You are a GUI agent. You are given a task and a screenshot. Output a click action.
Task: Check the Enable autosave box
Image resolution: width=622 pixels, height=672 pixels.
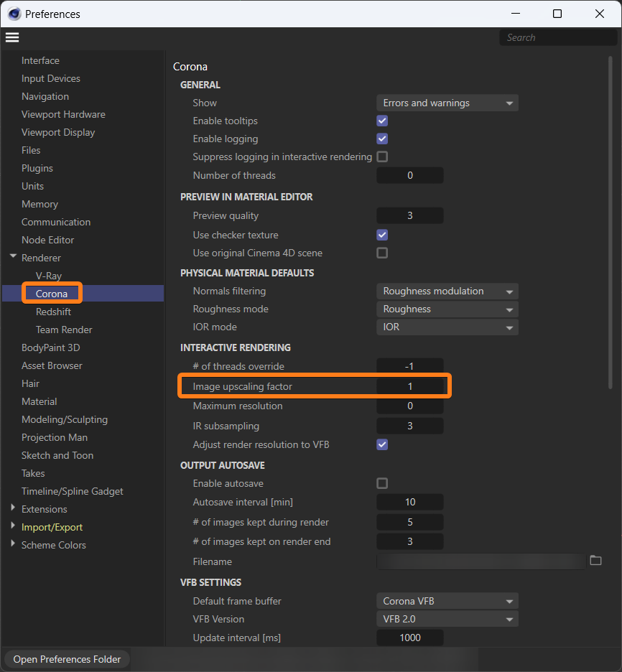coord(382,483)
